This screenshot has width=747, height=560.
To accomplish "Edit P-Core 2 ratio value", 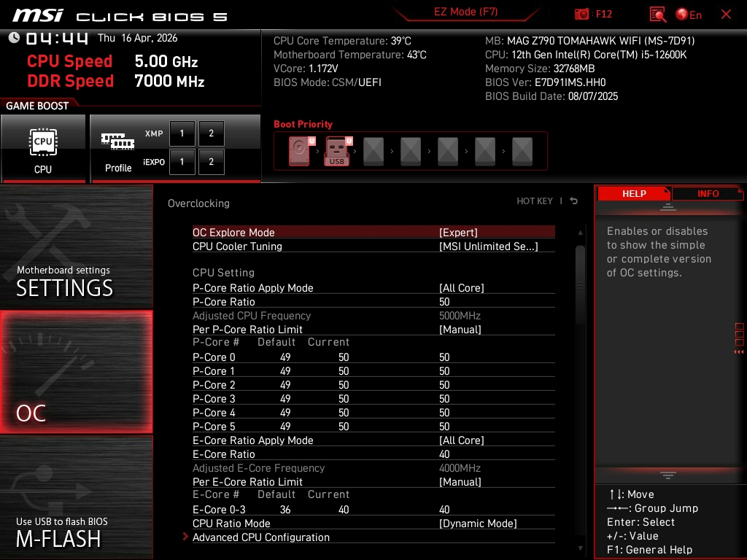I will (373, 384).
